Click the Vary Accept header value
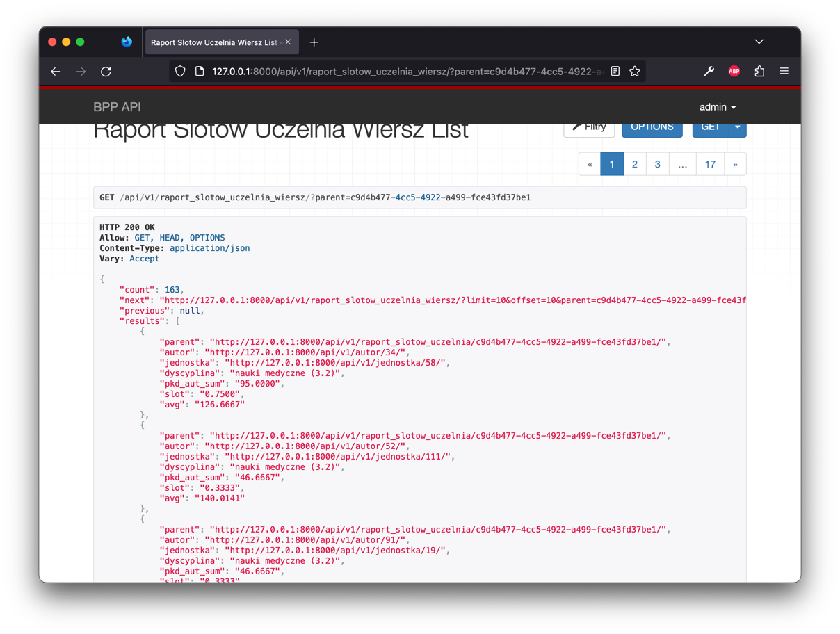Viewport: 840px width, 634px height. (144, 259)
